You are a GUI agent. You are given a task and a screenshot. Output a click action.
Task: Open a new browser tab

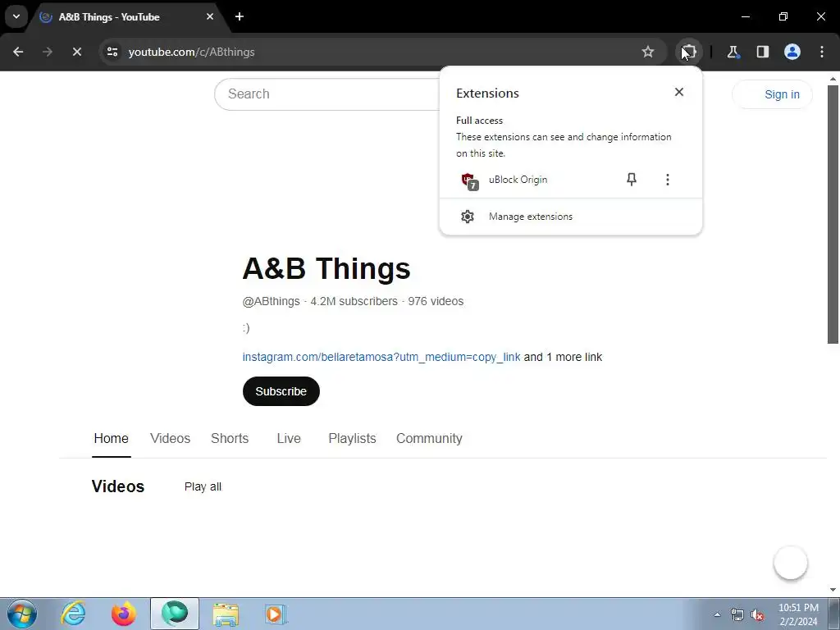click(240, 16)
